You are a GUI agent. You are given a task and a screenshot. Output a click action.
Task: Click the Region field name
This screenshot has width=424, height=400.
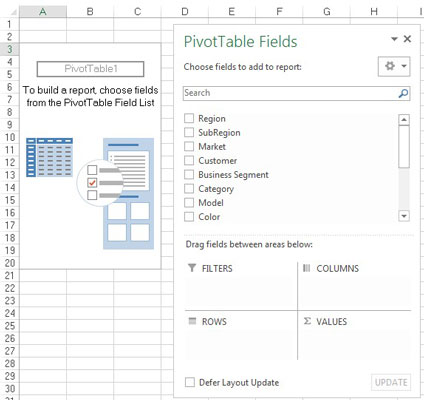pos(212,118)
